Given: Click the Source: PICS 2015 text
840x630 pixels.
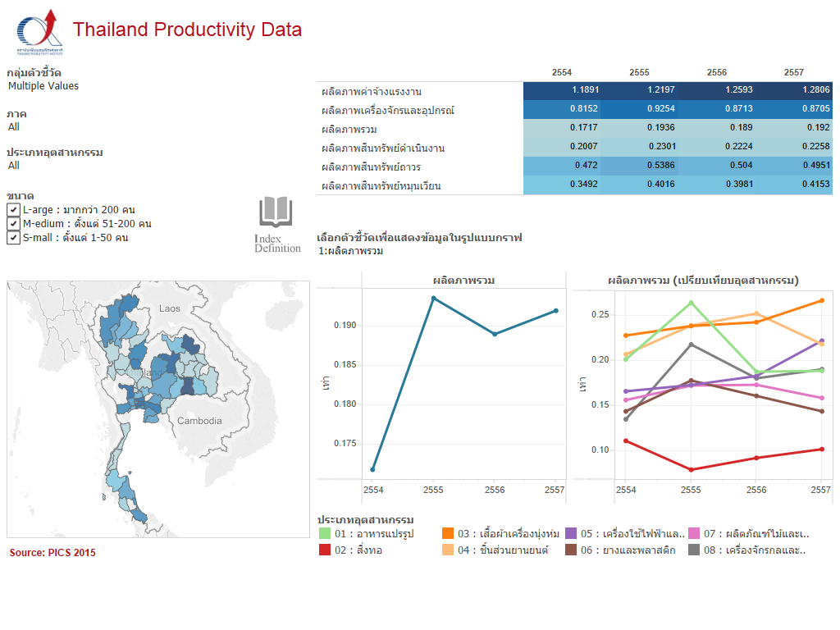Looking at the screenshot, I should click(52, 553).
